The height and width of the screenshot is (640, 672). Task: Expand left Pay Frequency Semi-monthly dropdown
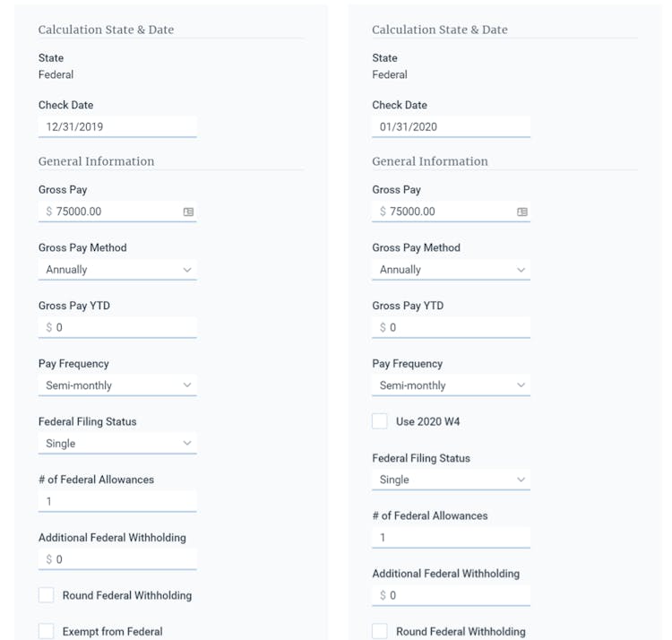pos(117,385)
